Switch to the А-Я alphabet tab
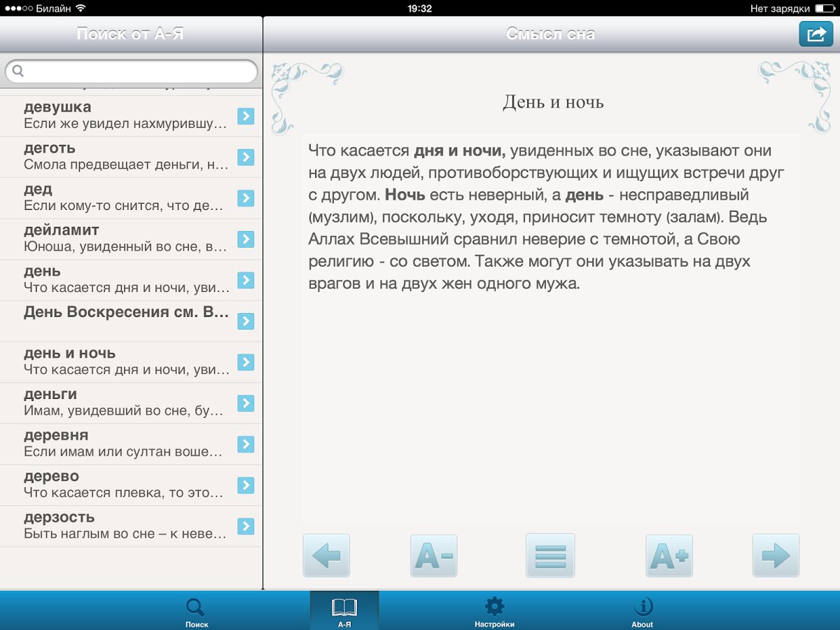Viewport: 840px width, 630px height. 344,611
